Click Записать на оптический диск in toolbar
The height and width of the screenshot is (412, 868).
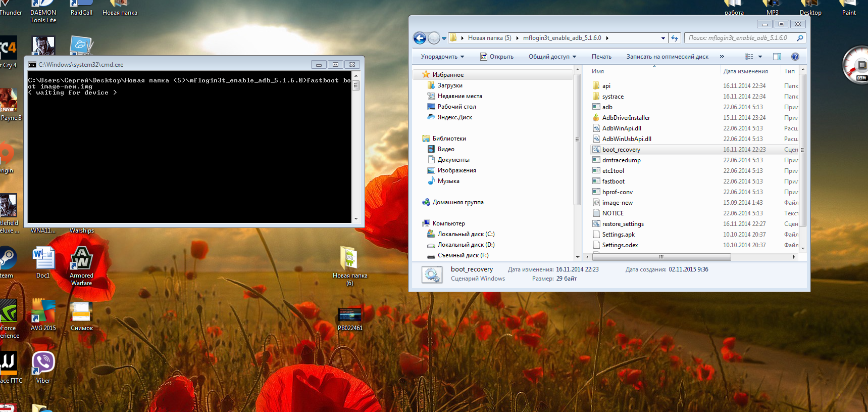coord(667,57)
